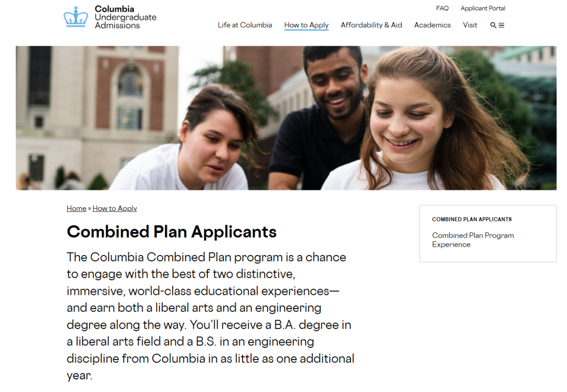
Task: Click the sidebar heading COMBINED PLAN APPLICANTS
Action: [471, 219]
